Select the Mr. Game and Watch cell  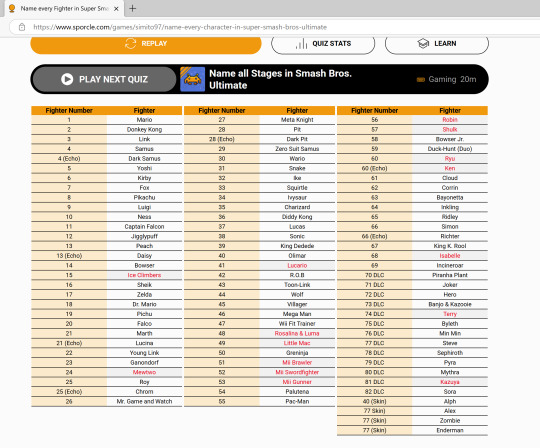[144, 402]
